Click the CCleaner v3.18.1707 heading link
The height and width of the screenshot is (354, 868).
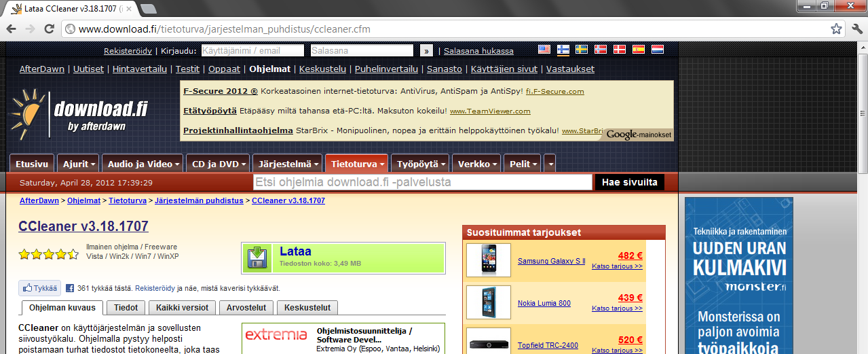point(83,226)
